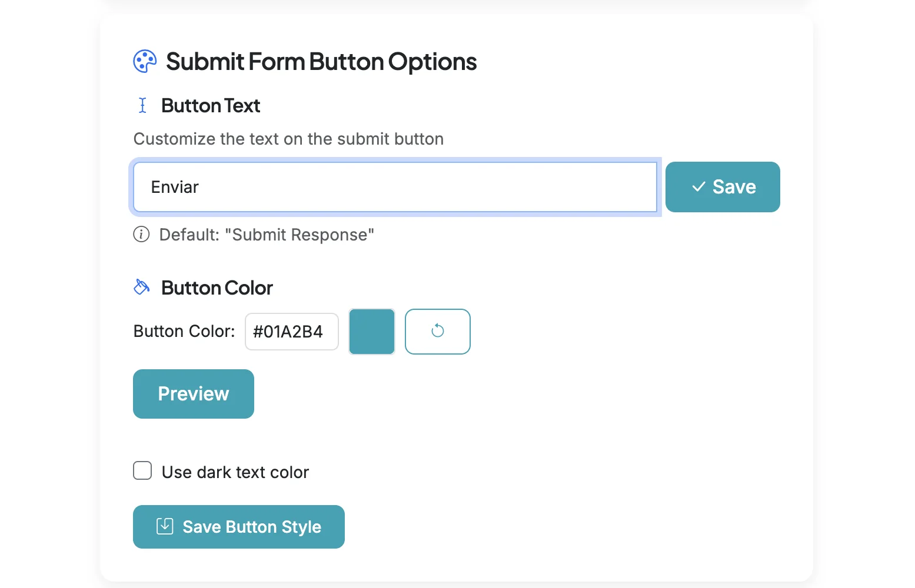Click the palette icon beside Submit Form Button Options
Viewport: 915px width, 588px height.
click(144, 61)
